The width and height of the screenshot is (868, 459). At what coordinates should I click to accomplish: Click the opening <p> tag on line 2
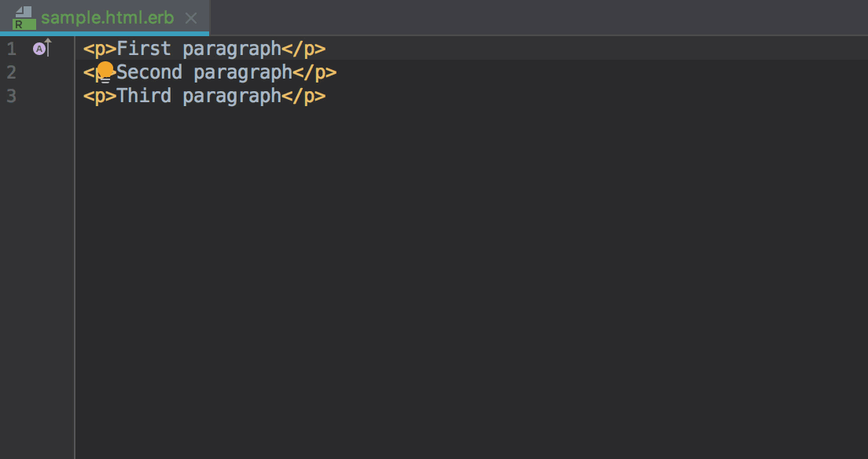94,72
